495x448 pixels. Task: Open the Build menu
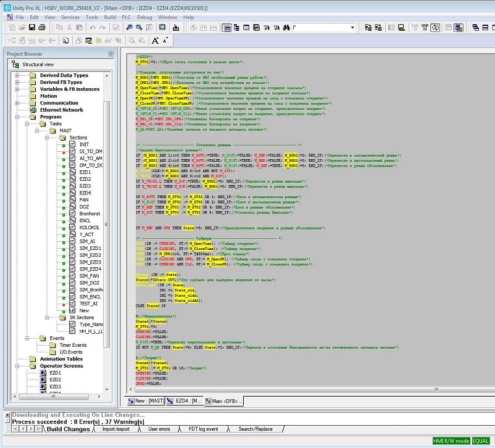tap(109, 17)
